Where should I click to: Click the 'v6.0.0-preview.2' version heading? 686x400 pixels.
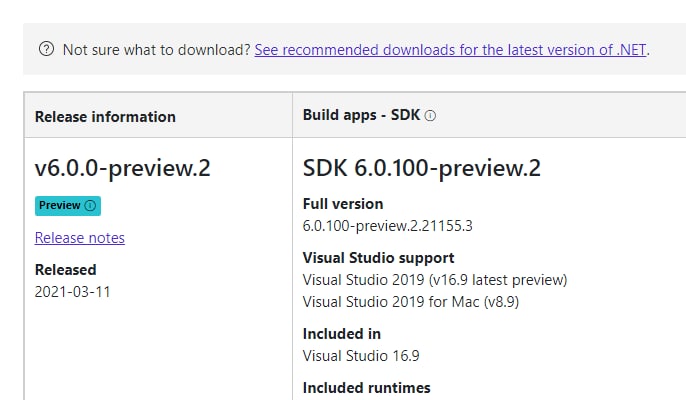click(122, 168)
